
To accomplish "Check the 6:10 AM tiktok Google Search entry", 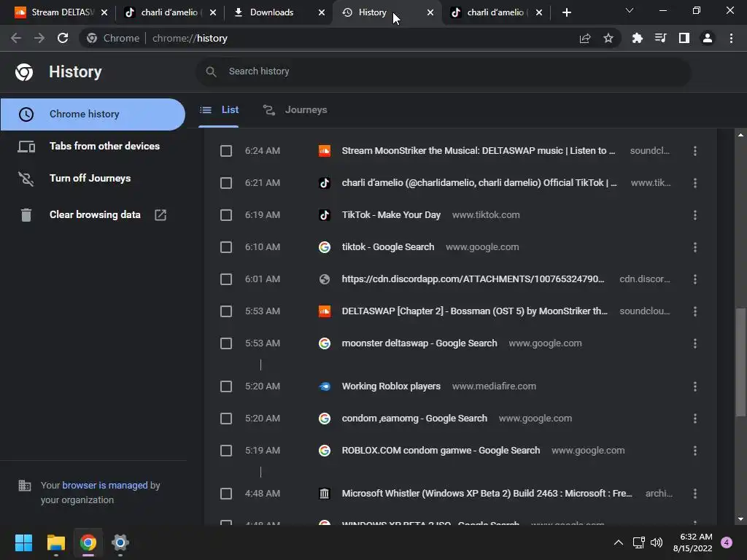I will click(226, 247).
